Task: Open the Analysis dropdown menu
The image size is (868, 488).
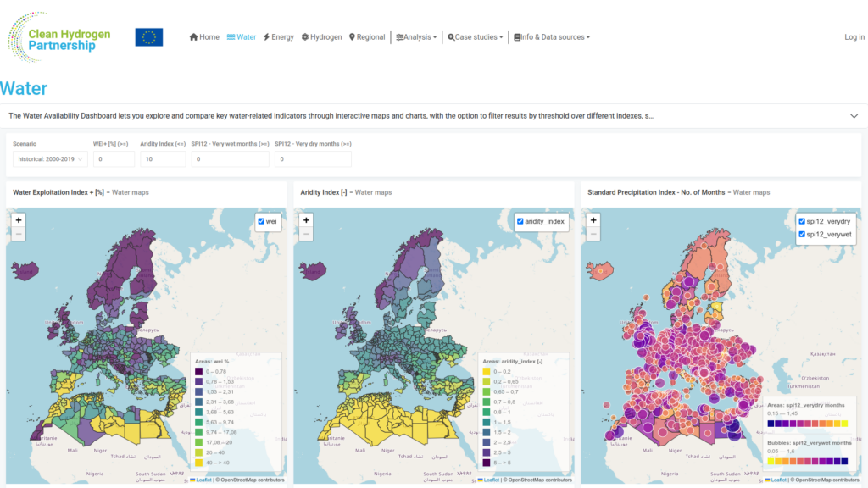Action: [416, 37]
